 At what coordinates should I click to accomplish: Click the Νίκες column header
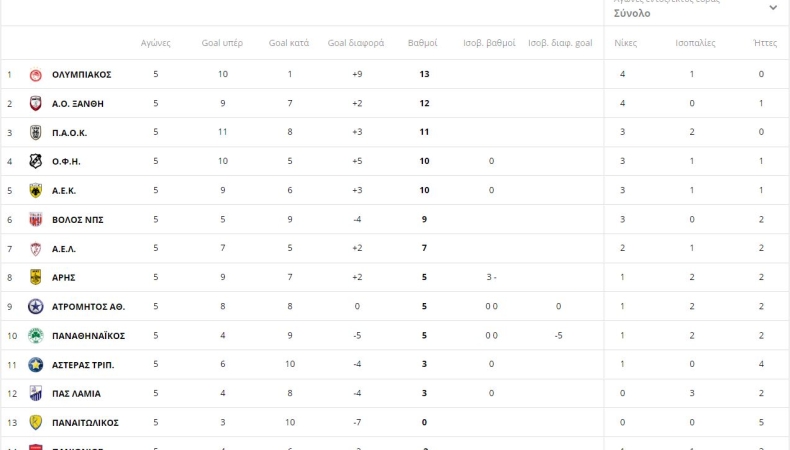625,43
